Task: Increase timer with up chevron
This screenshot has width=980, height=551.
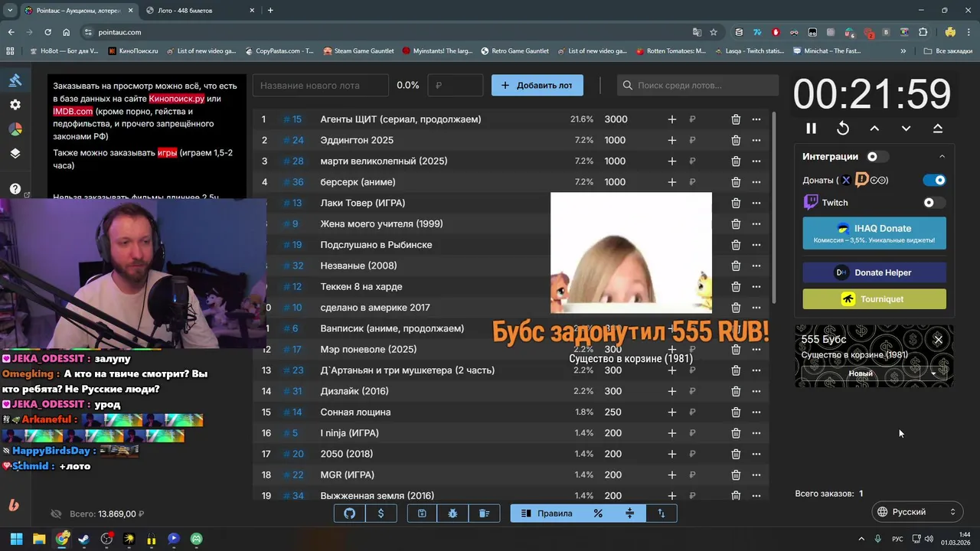Action: (874, 129)
